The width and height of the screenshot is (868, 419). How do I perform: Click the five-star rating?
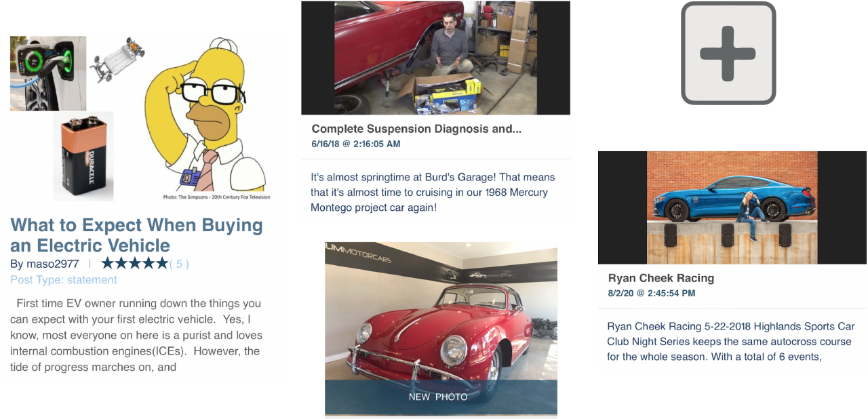click(134, 263)
